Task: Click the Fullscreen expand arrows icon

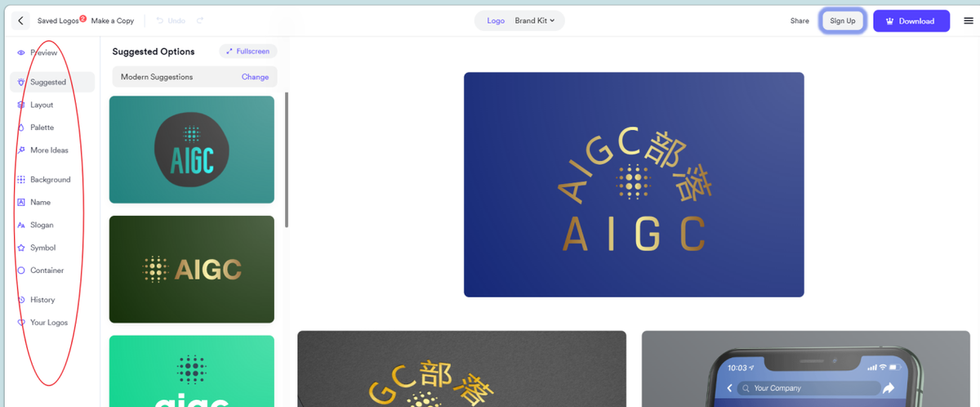Action: coord(229,51)
